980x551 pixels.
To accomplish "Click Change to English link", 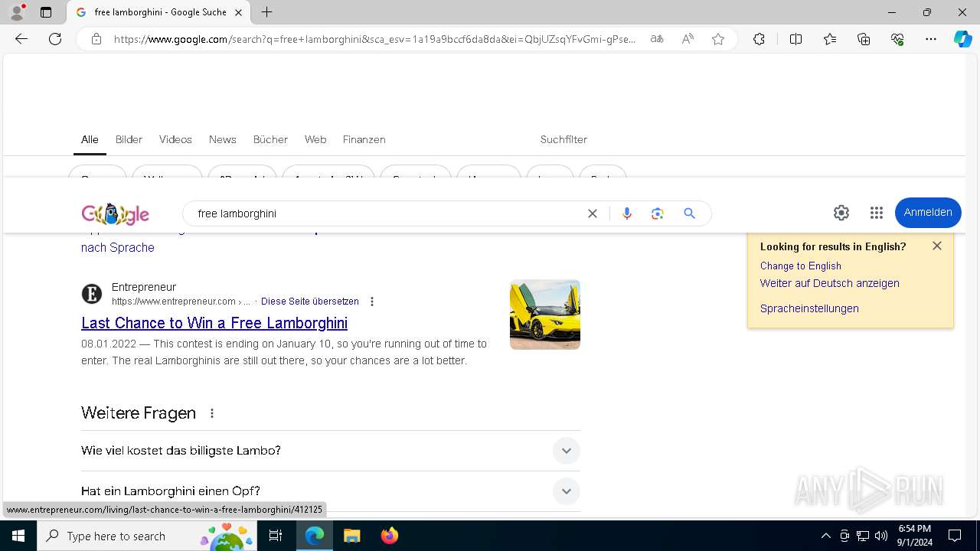I will pyautogui.click(x=801, y=266).
